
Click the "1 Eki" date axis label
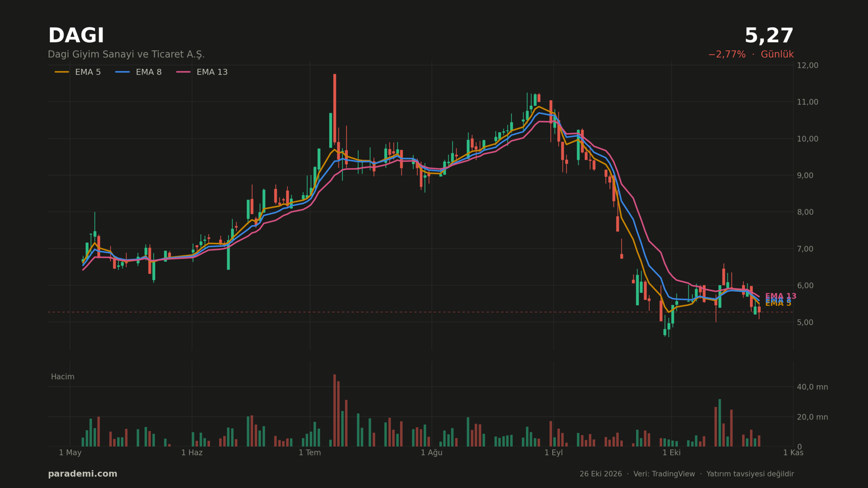click(671, 453)
